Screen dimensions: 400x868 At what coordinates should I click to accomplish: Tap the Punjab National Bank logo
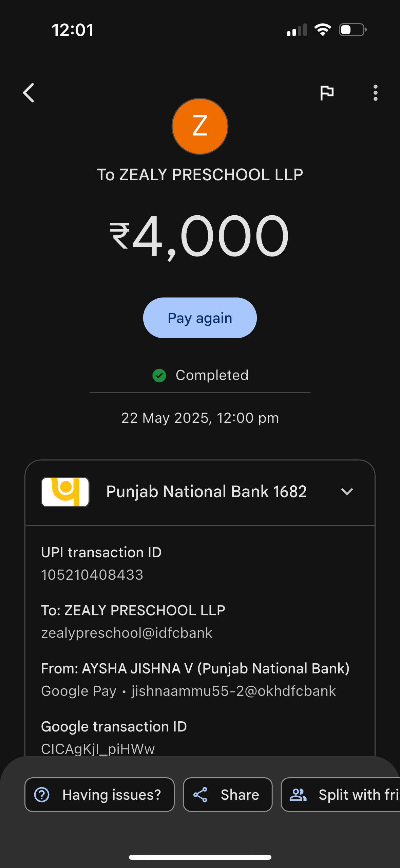[x=65, y=492]
